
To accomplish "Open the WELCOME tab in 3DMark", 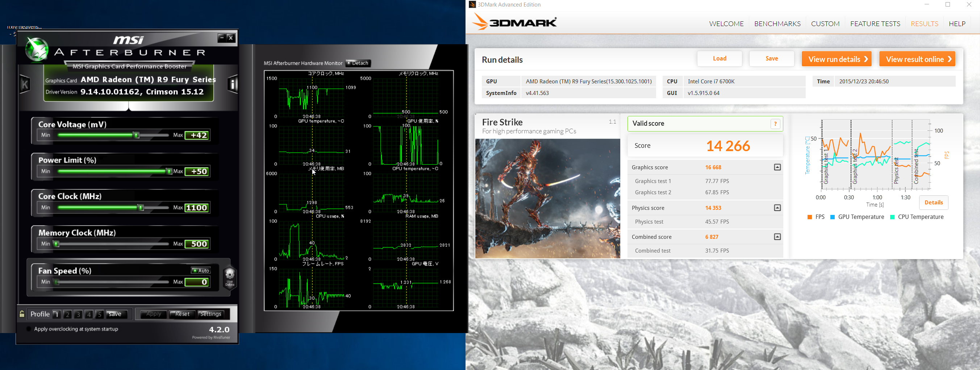I will (x=726, y=24).
